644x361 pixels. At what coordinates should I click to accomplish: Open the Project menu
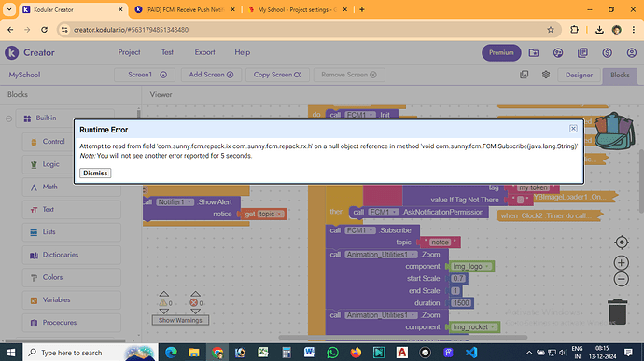click(129, 52)
